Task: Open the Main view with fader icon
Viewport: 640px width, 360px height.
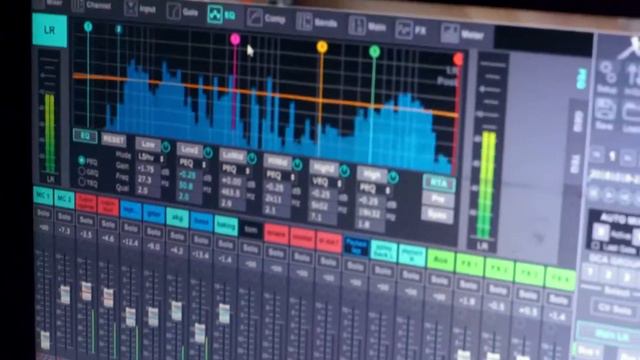Action: tap(367, 27)
